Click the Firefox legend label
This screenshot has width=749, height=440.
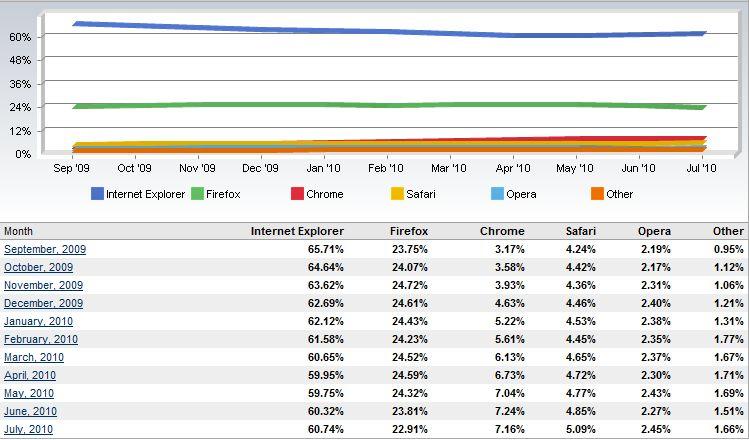pyautogui.click(x=223, y=194)
